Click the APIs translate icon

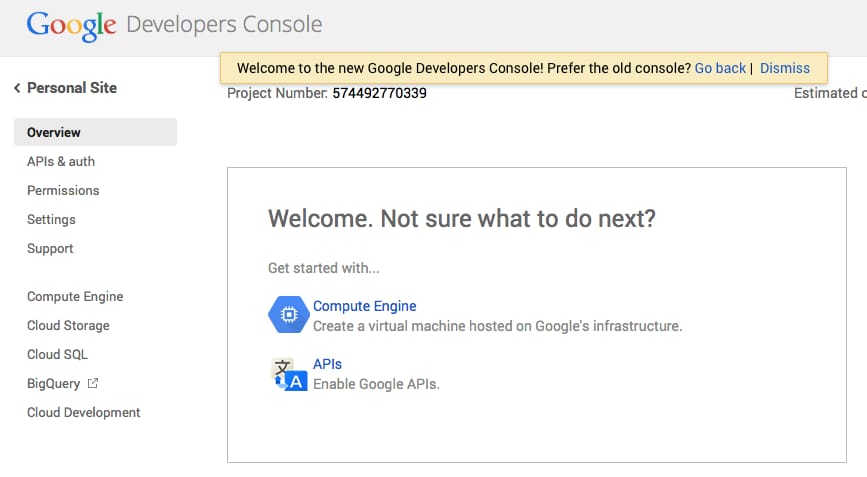click(x=288, y=373)
